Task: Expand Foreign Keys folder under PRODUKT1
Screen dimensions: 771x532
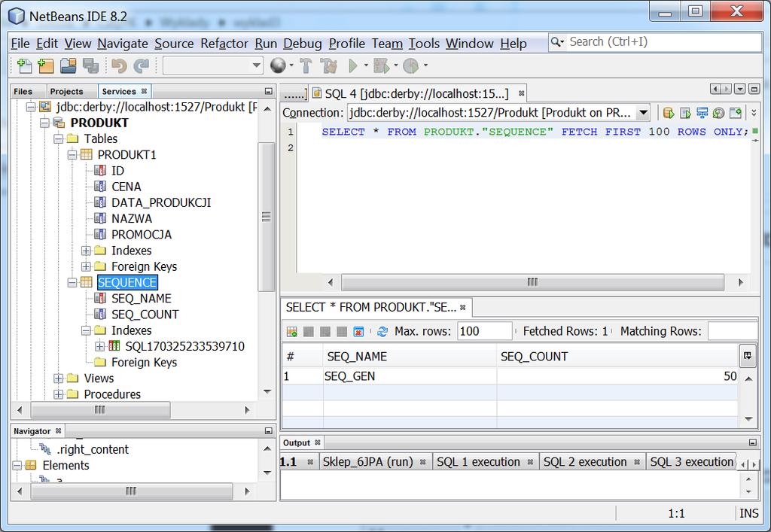Action: pyautogui.click(x=86, y=266)
